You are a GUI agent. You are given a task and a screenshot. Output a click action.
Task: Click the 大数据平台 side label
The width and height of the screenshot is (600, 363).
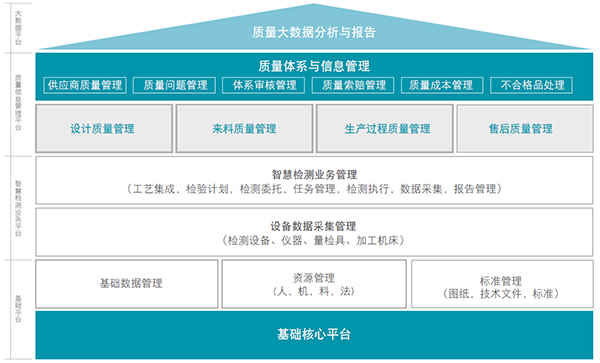tap(18, 28)
